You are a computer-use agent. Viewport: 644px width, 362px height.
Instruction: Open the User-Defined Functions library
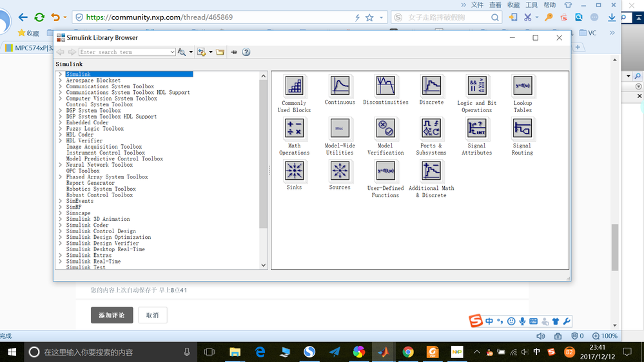(385, 171)
